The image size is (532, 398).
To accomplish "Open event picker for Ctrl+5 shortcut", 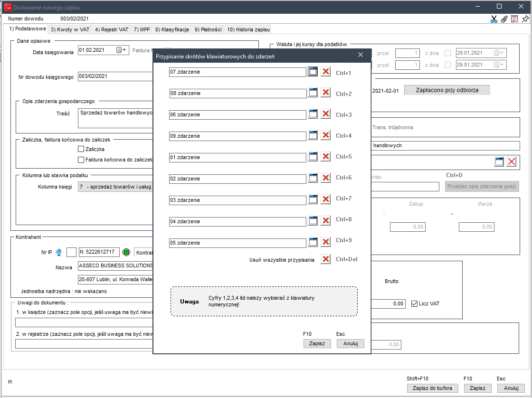I will pos(313,157).
